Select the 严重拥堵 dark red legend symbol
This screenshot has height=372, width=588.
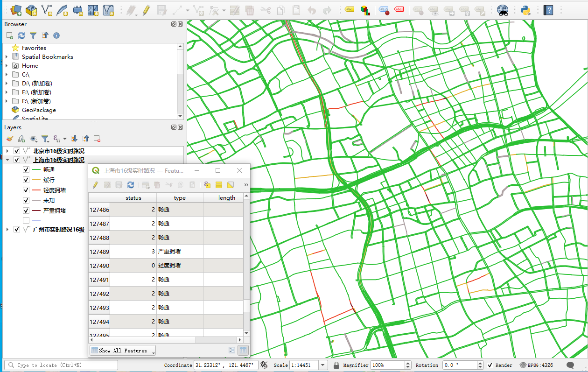(36, 211)
